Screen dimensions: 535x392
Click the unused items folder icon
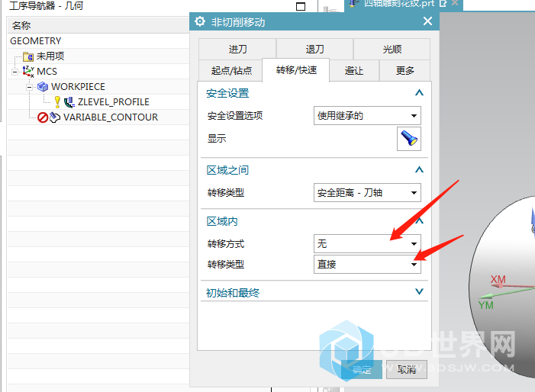[x=28, y=56]
